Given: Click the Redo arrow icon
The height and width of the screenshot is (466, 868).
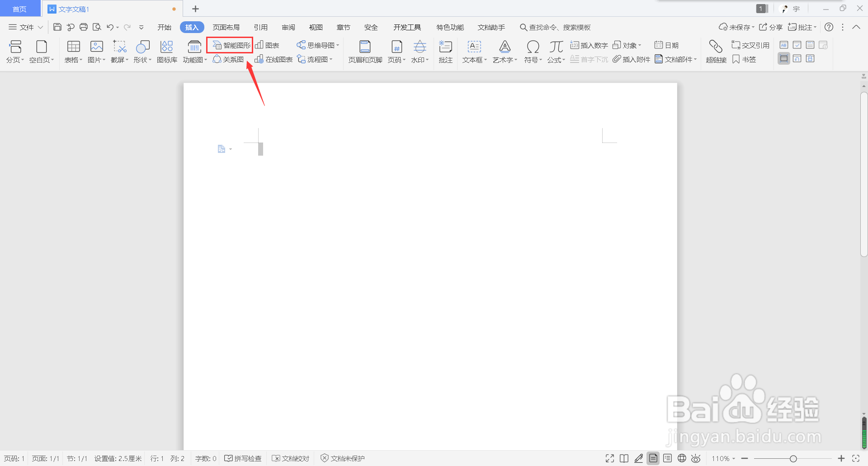Looking at the screenshot, I should [x=127, y=27].
